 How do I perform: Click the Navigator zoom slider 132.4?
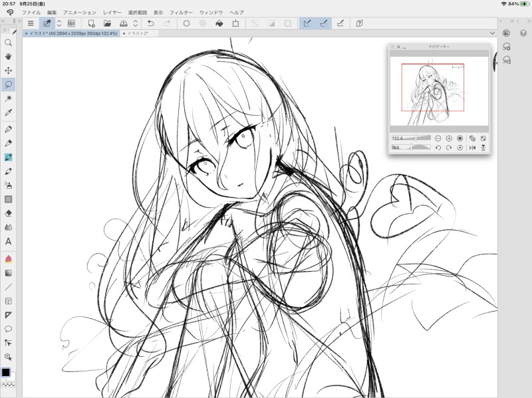pyautogui.click(x=411, y=138)
